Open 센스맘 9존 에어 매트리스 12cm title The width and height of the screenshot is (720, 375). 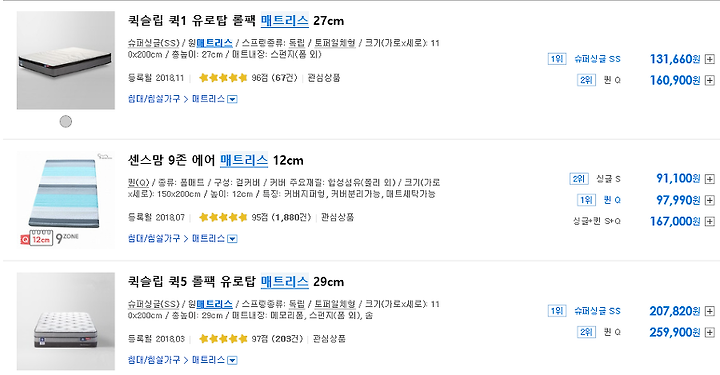[215, 160]
